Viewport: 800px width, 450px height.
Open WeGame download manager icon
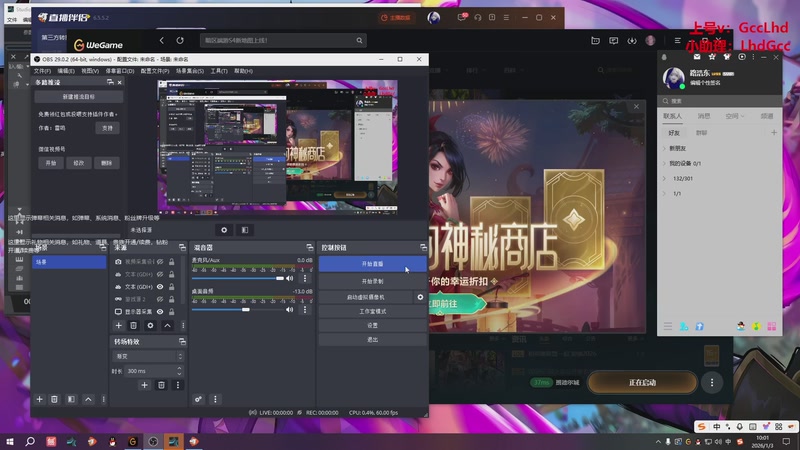tap(632, 41)
